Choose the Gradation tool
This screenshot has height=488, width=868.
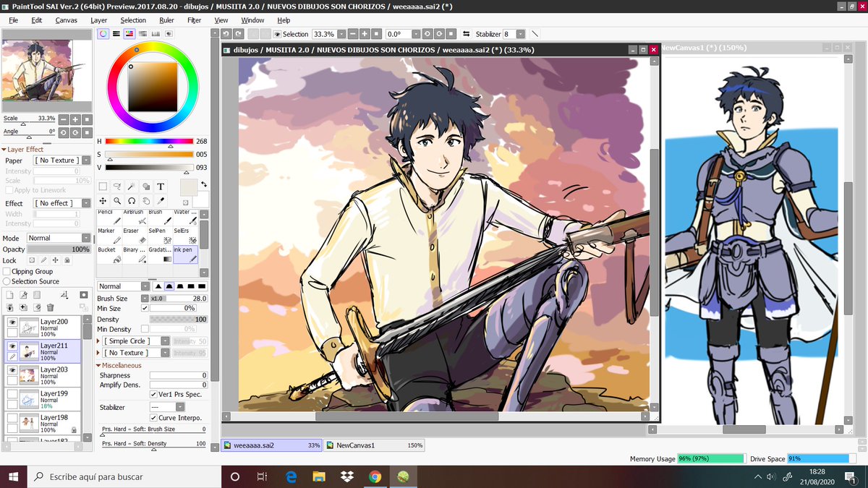point(160,254)
